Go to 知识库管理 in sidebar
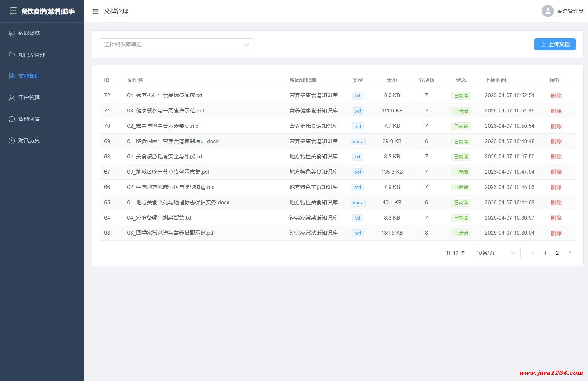 [31, 55]
